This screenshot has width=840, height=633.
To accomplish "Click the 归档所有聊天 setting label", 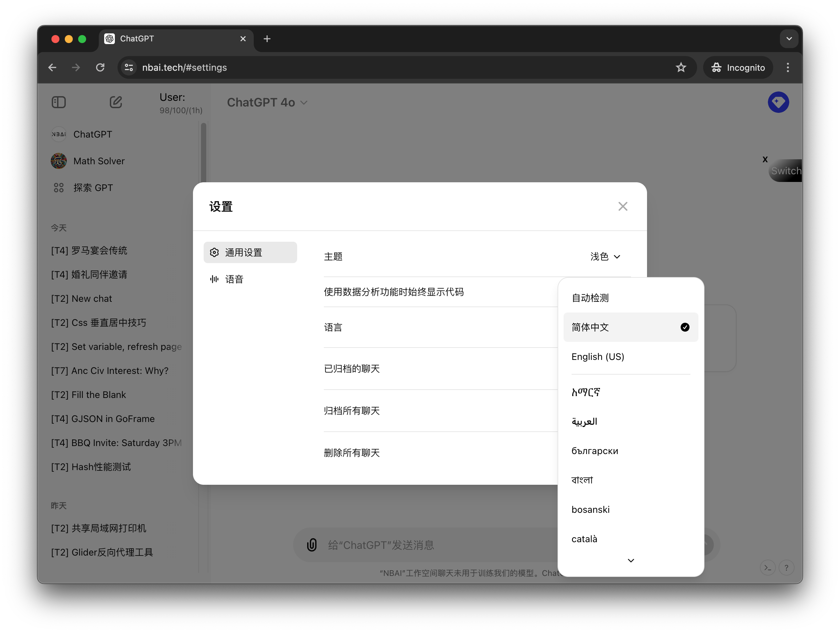I will tap(352, 410).
